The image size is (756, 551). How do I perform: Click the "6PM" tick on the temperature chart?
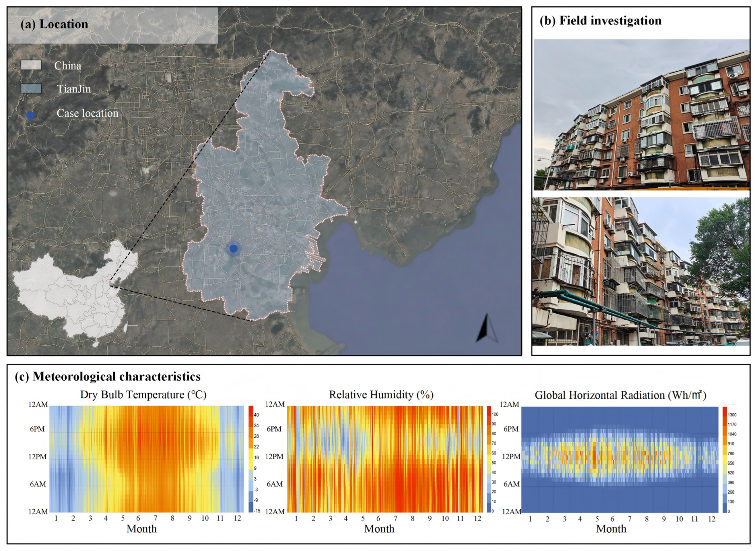[x=37, y=429]
